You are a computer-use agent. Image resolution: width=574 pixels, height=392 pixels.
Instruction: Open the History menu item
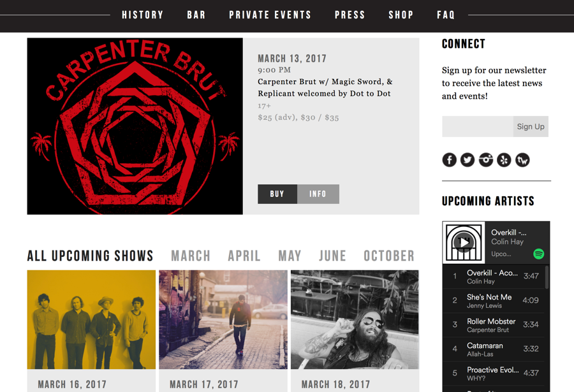pyautogui.click(x=142, y=15)
